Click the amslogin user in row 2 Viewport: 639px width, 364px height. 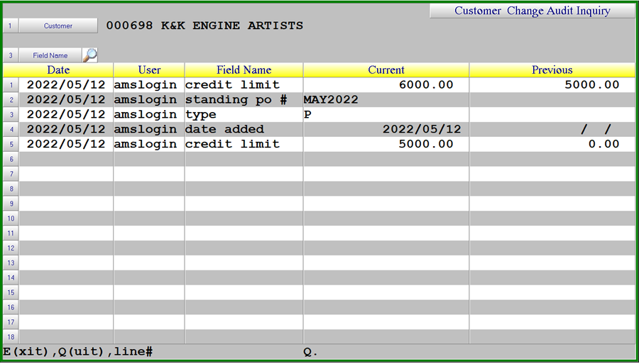(x=146, y=100)
